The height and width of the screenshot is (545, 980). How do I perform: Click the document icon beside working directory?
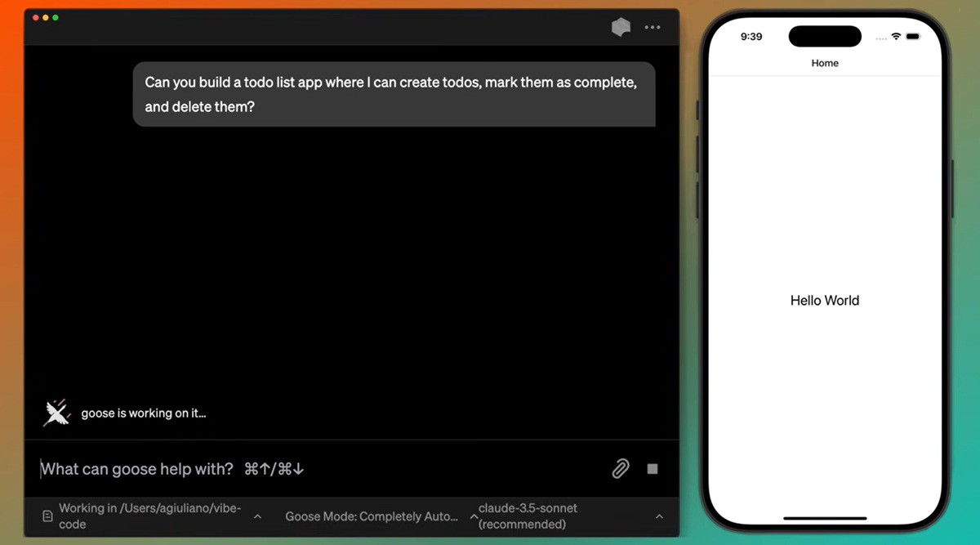click(x=47, y=516)
